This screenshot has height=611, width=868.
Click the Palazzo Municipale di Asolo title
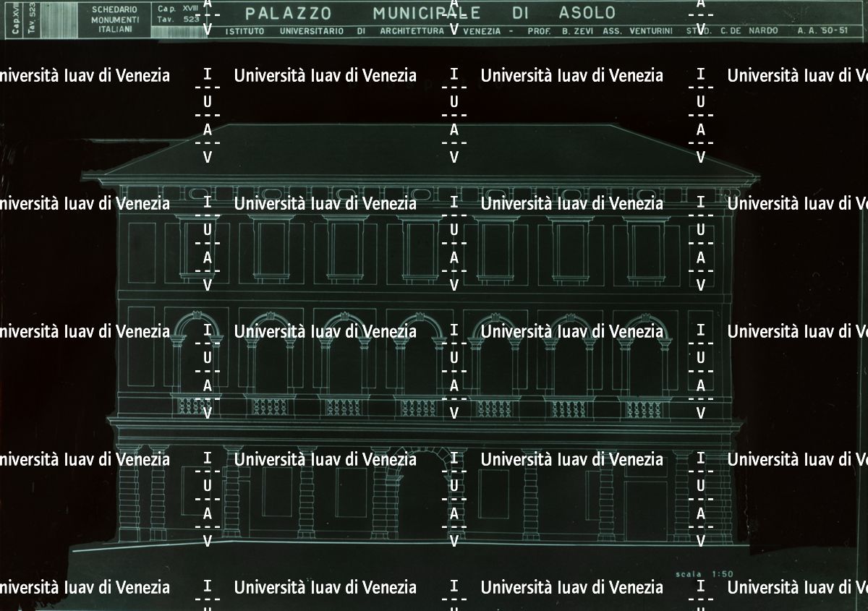point(430,13)
